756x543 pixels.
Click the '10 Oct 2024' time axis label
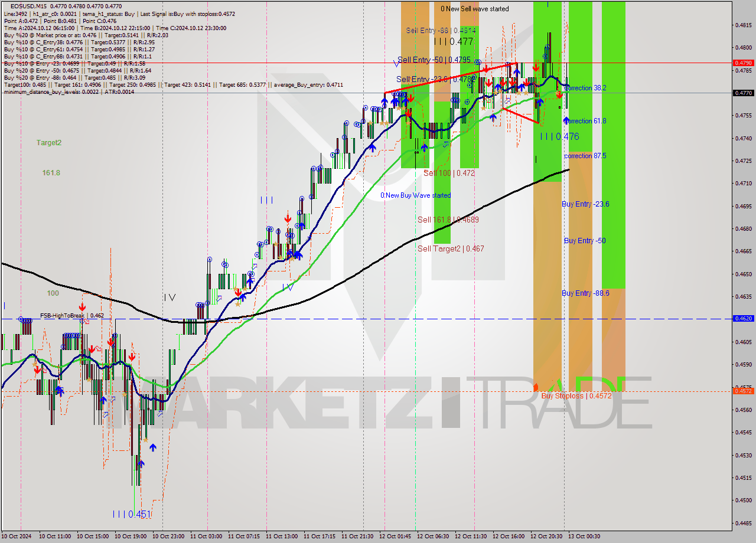coord(16,537)
